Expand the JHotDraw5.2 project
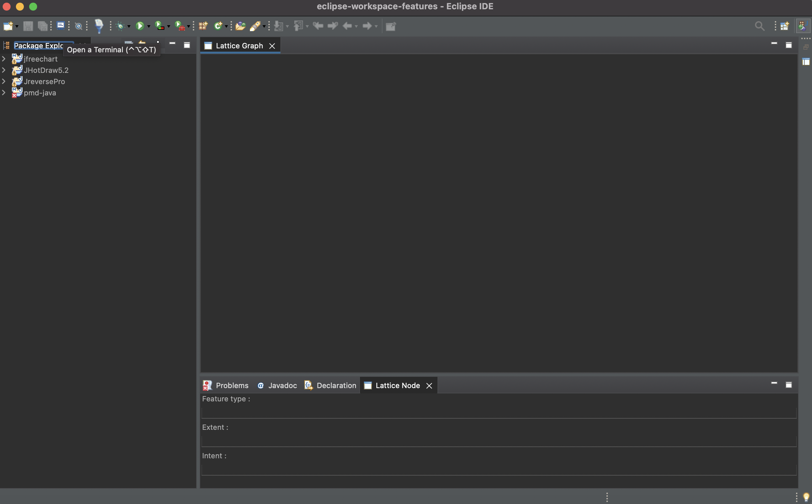The height and width of the screenshot is (504, 812). [4, 70]
